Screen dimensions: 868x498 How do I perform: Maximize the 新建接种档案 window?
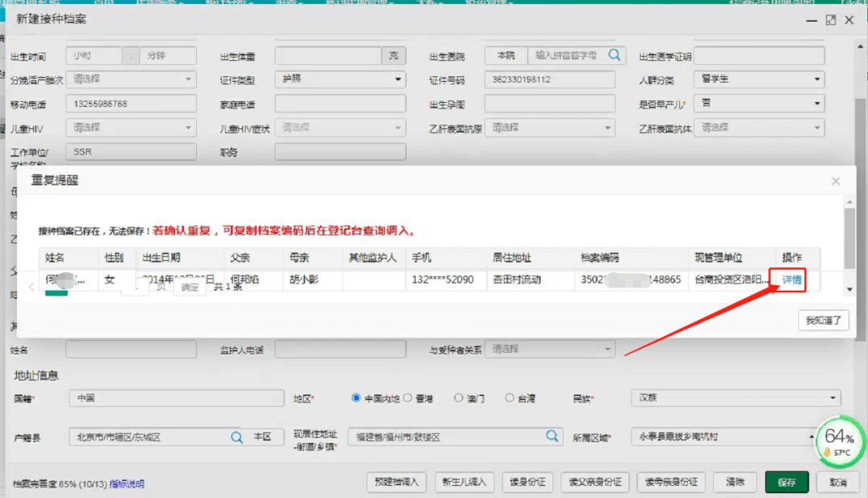[831, 20]
